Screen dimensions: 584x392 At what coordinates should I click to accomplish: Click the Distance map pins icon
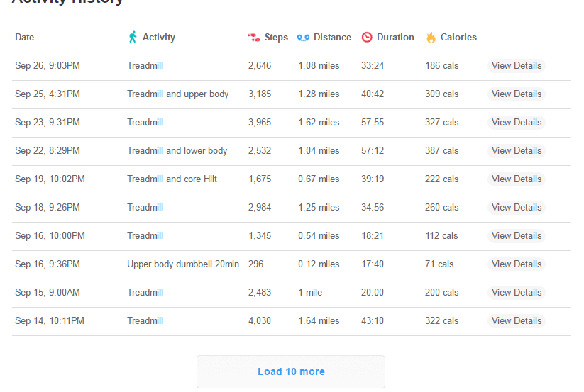(x=303, y=38)
